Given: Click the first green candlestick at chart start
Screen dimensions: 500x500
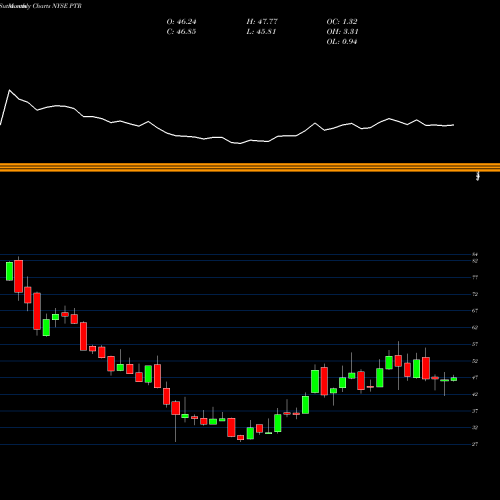Looking at the screenshot, I should pyautogui.click(x=9, y=271).
